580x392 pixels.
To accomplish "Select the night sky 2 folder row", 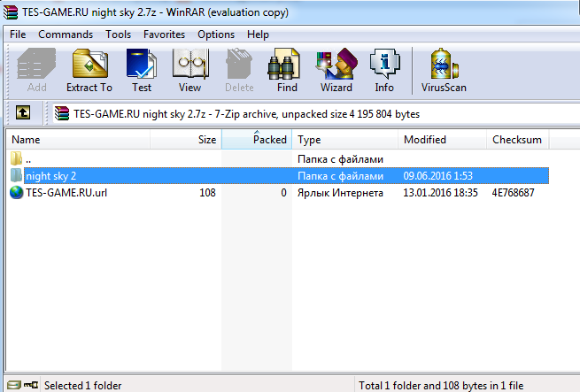I will tap(286, 176).
